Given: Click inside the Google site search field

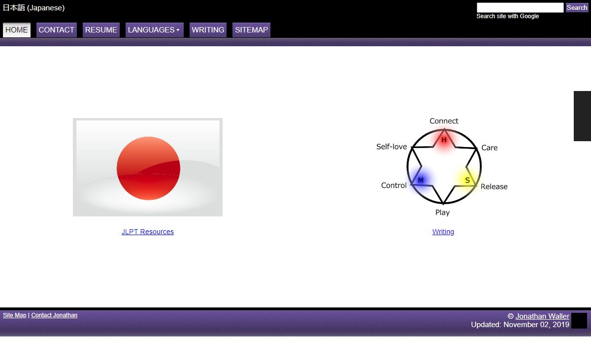Looking at the screenshot, I should click(520, 8).
